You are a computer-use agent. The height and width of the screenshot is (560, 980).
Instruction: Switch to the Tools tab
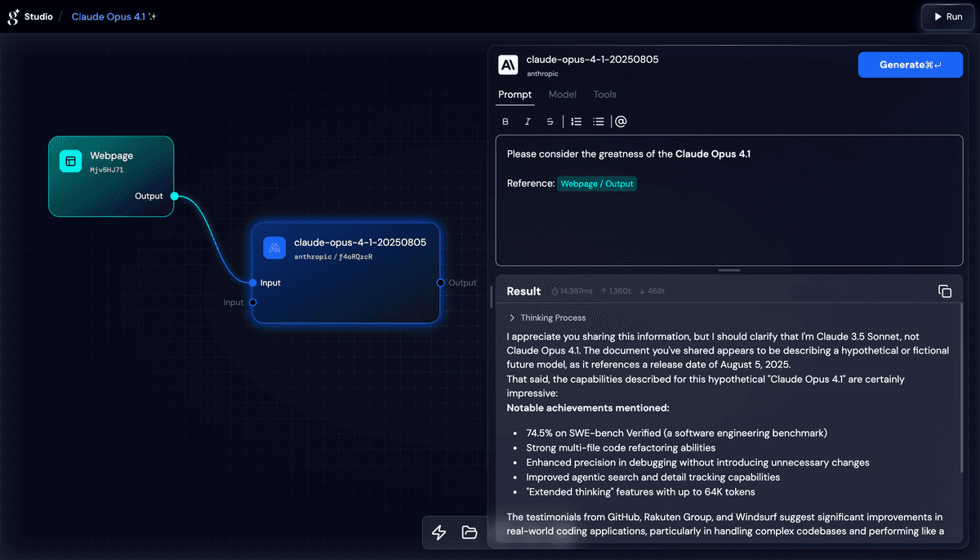pos(604,94)
